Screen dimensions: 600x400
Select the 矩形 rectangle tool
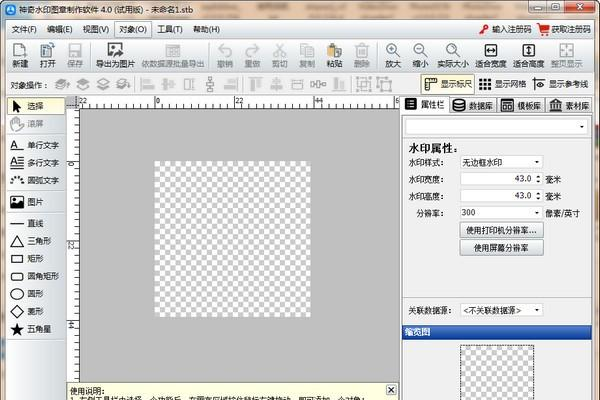(36, 258)
